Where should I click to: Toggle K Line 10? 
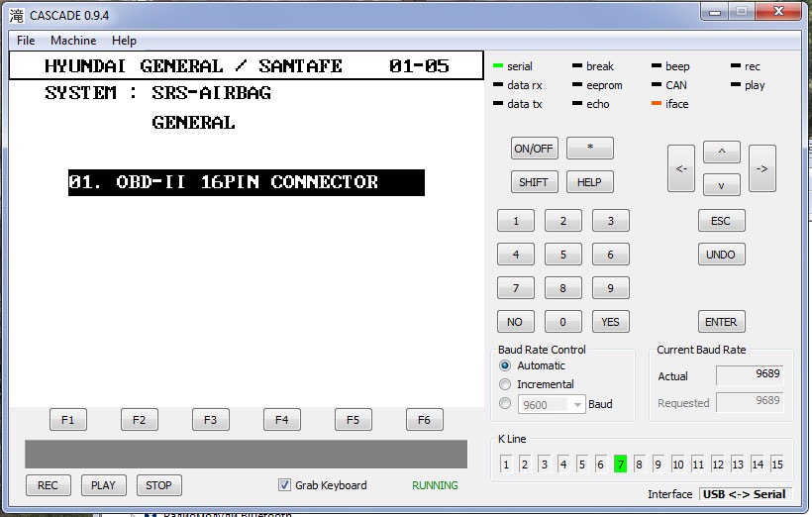[x=678, y=465]
